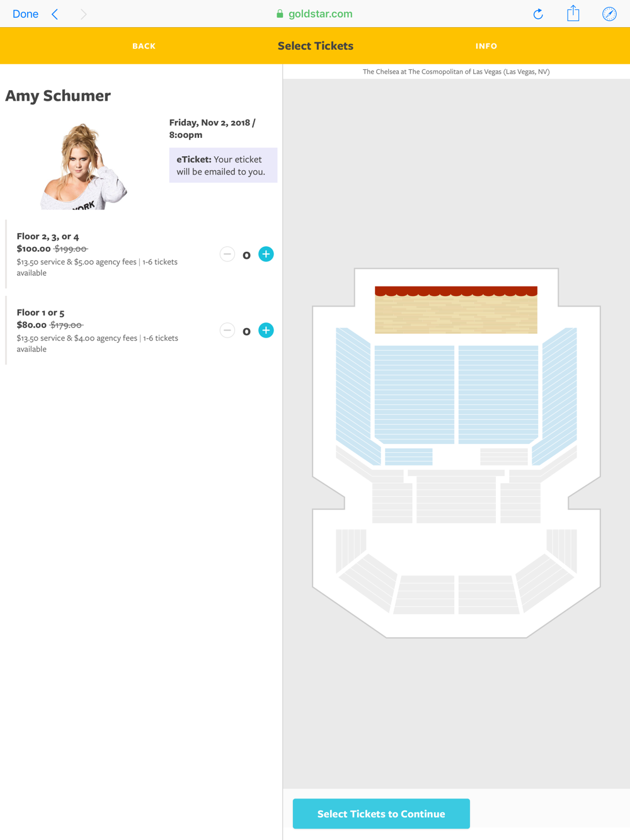Close the browser view with Done
Viewport: 630px width, 840px height.
tap(25, 14)
